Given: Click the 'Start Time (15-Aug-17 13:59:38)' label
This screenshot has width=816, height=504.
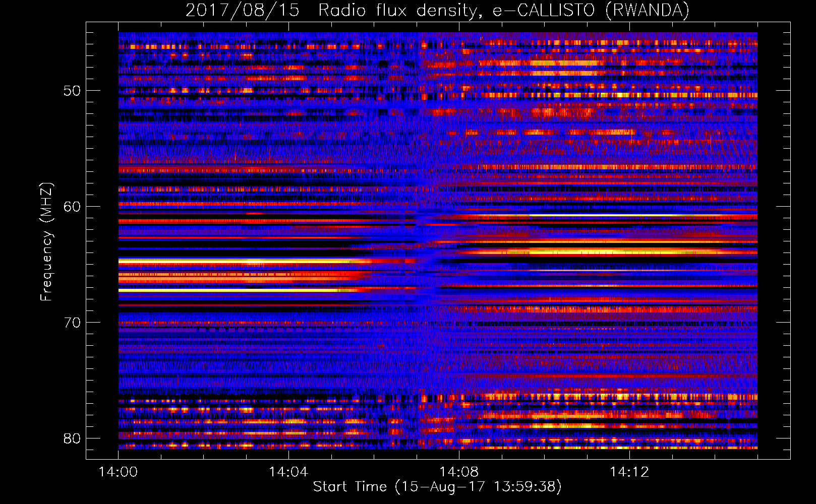Looking at the screenshot, I should pyautogui.click(x=437, y=487).
